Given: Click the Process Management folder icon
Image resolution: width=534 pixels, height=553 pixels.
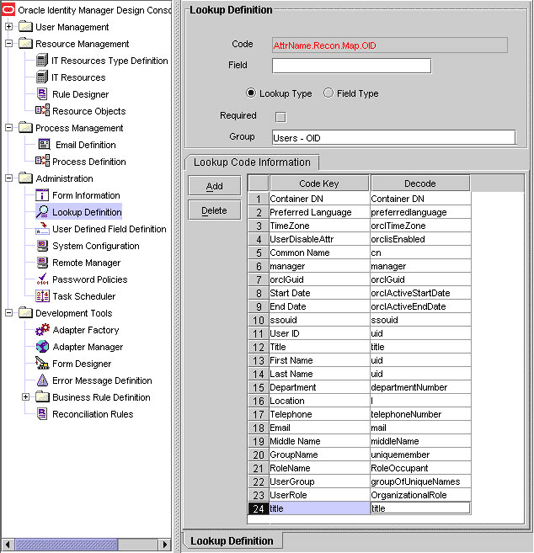Looking at the screenshot, I should click(x=26, y=127).
